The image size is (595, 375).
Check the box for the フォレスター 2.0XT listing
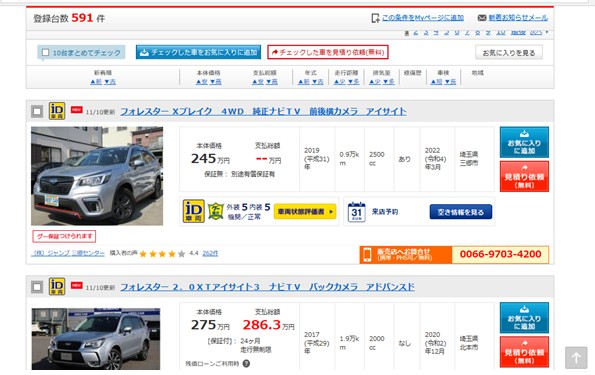click(37, 287)
